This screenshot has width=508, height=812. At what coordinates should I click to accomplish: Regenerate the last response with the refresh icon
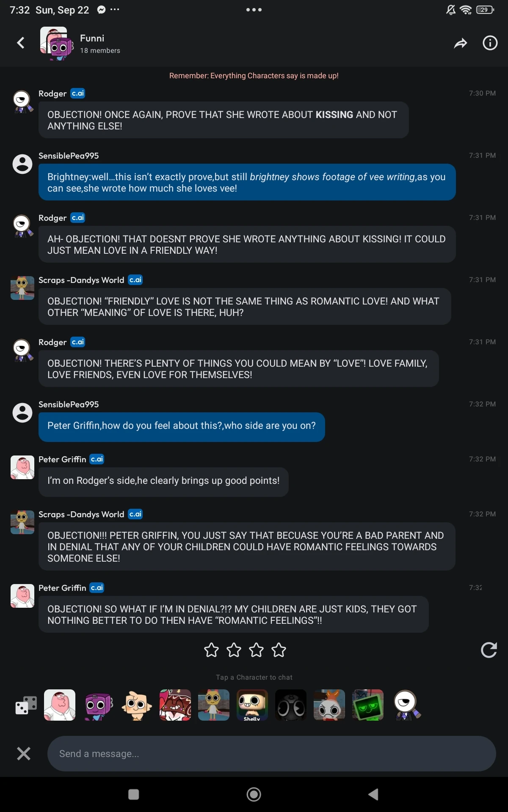pyautogui.click(x=489, y=650)
